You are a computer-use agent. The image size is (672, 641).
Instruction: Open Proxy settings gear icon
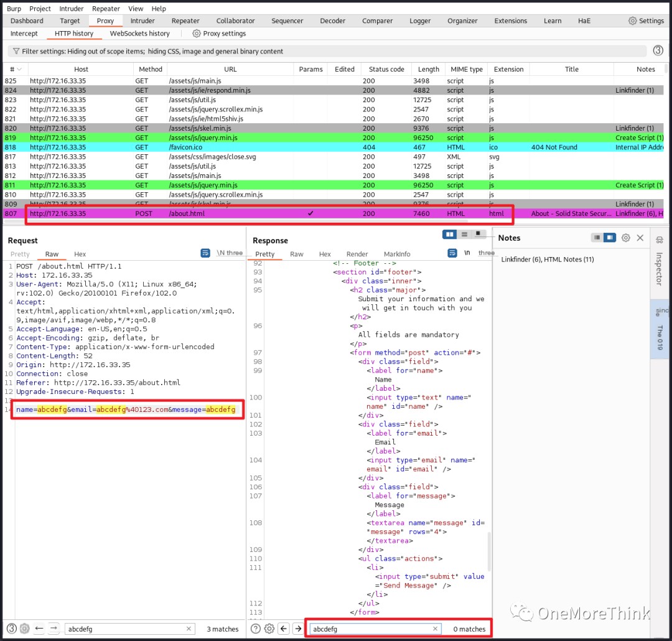(x=196, y=34)
